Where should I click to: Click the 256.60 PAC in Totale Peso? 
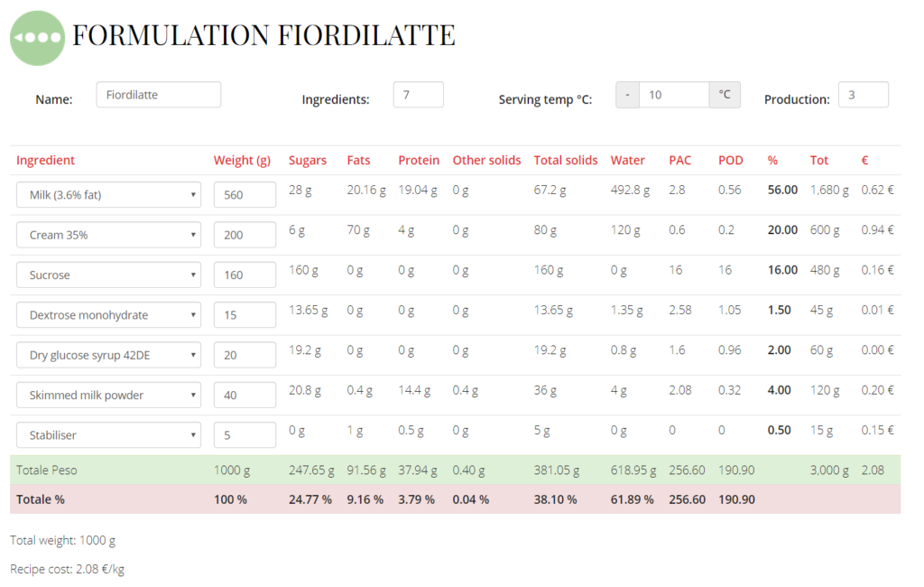tap(687, 471)
